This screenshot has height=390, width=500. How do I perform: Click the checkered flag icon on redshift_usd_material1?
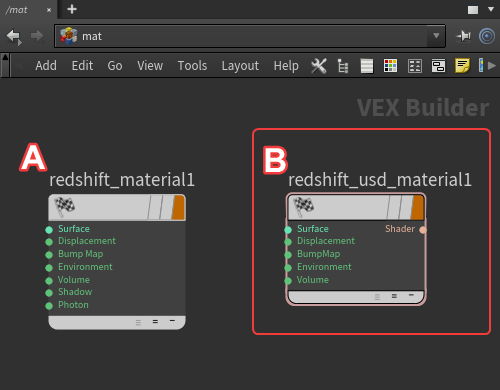pos(303,206)
